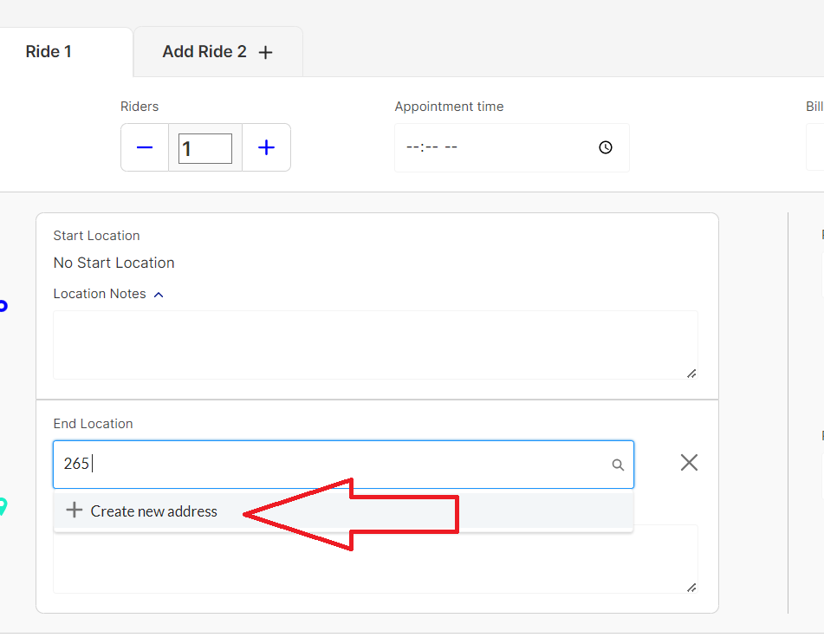Viewport: 824px width, 644px height.
Task: Focus the Riders number field
Action: tap(205, 148)
